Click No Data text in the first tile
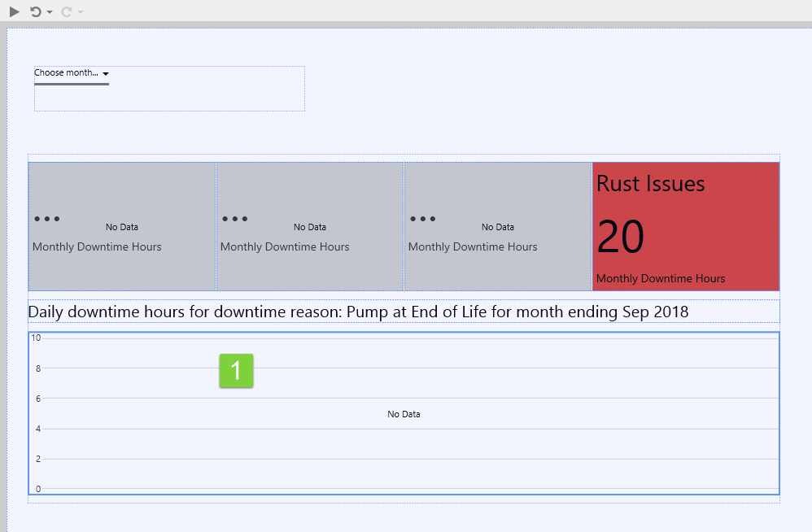This screenshot has width=812, height=532. click(122, 227)
